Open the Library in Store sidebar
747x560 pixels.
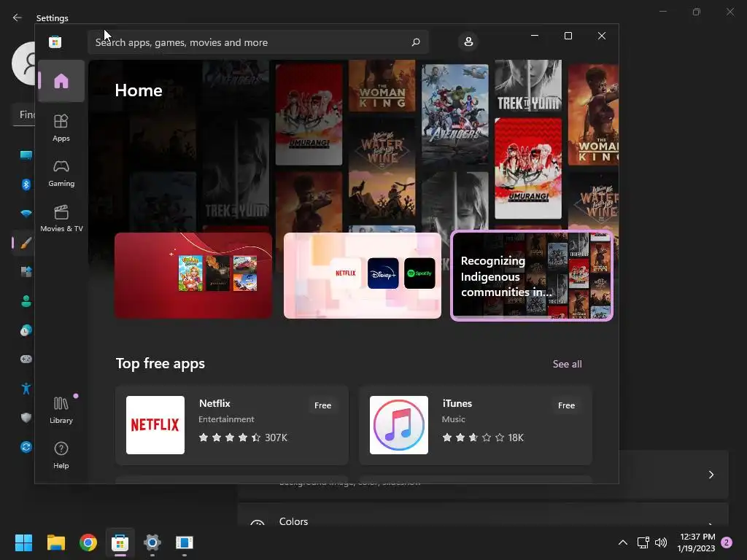coord(61,410)
